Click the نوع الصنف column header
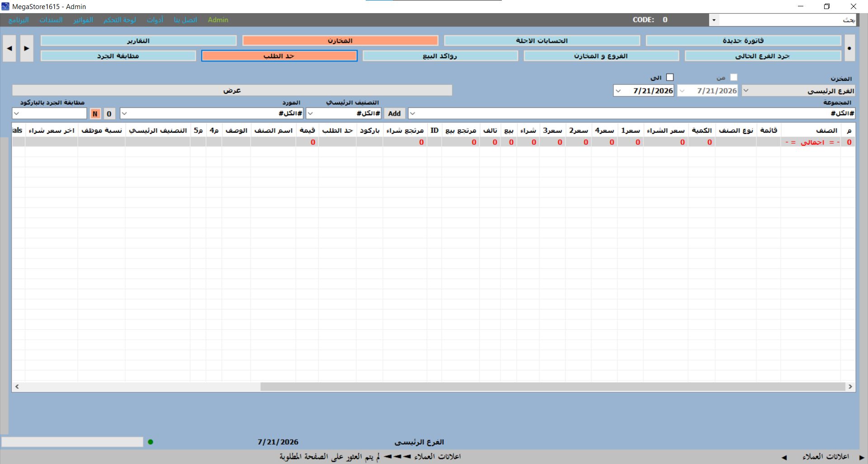 point(736,131)
